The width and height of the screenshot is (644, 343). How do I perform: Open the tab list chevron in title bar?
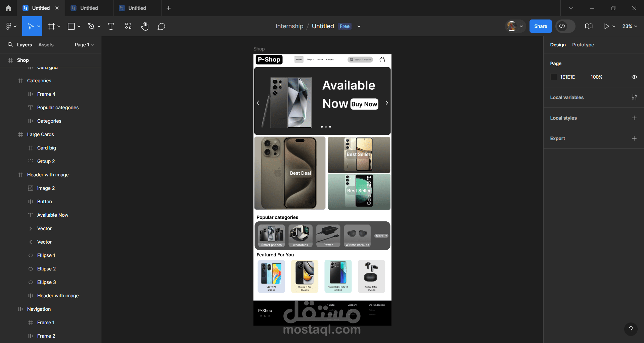point(571,8)
